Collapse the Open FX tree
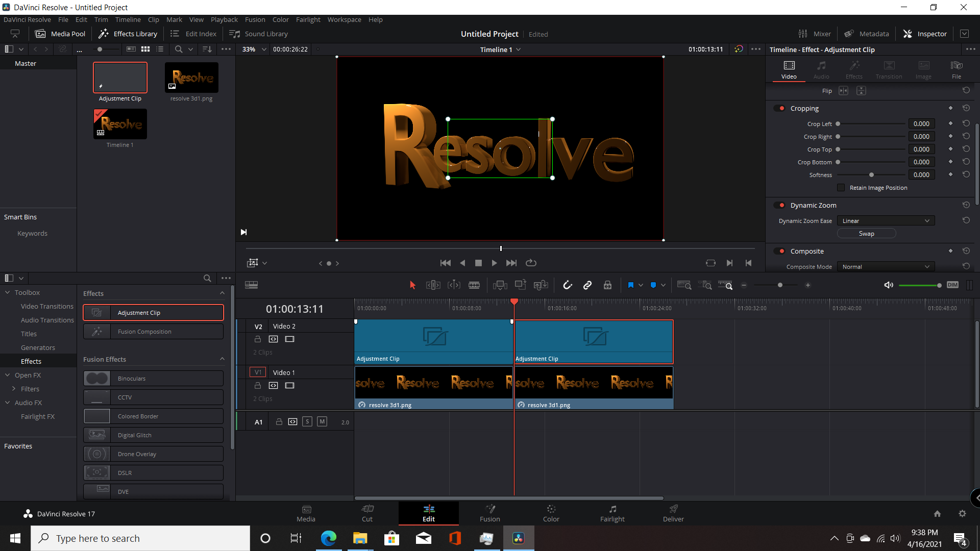 pyautogui.click(x=8, y=375)
